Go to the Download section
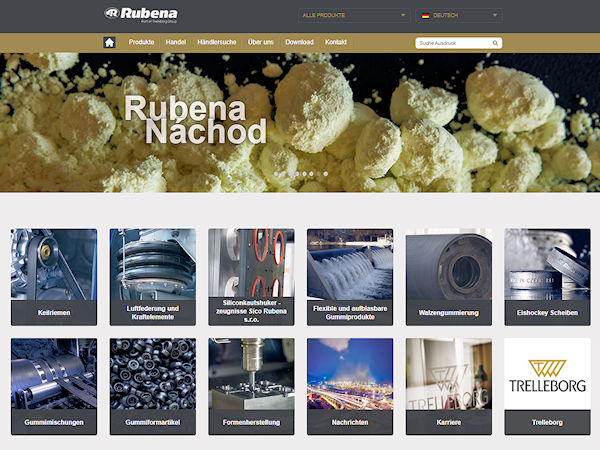Image resolution: width=600 pixels, height=450 pixels. point(299,42)
